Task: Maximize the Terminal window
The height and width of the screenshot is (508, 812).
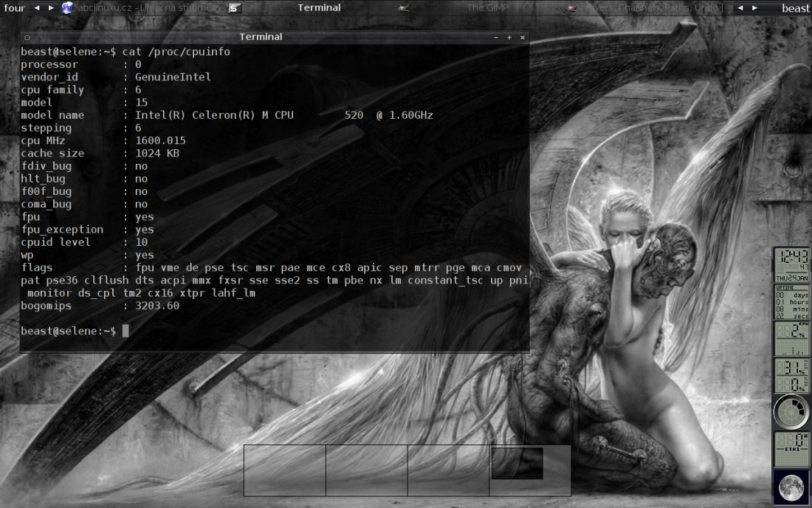Action: tap(509, 37)
